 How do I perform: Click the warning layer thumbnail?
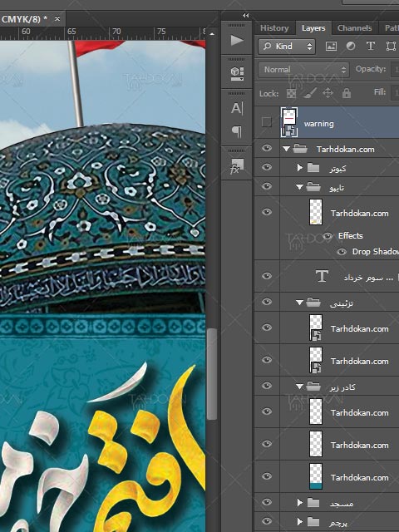[x=289, y=122]
